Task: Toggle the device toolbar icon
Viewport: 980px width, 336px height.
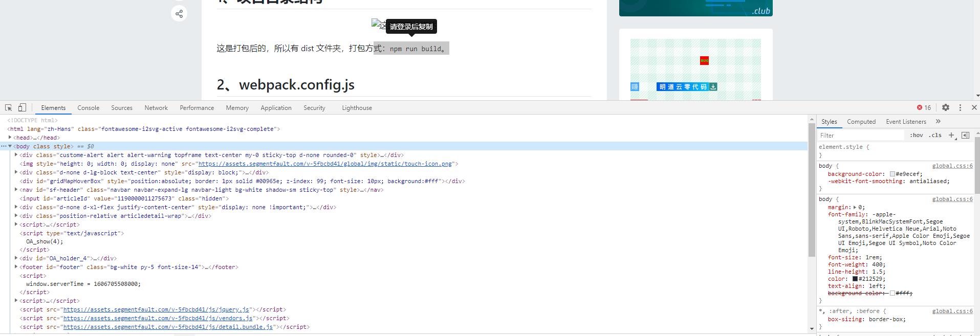Action: tap(22, 107)
